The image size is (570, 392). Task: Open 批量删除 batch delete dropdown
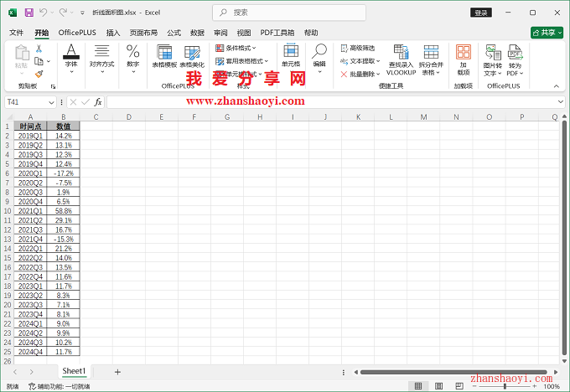(360, 74)
